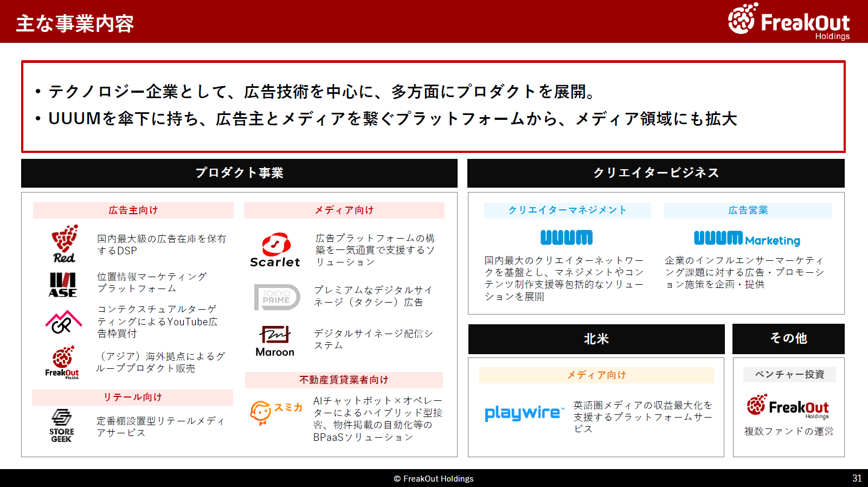Click the 複数ファンドの運営 text
The height and width of the screenshot is (487, 868).
tap(789, 432)
